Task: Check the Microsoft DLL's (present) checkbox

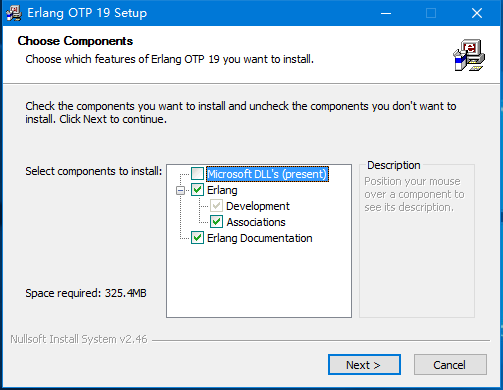Action: click(197, 174)
